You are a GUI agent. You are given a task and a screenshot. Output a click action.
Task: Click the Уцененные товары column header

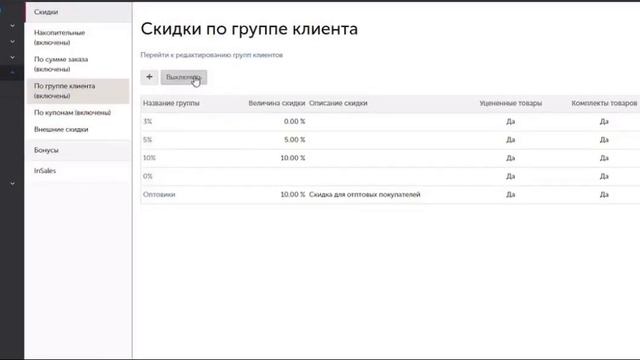tap(511, 103)
